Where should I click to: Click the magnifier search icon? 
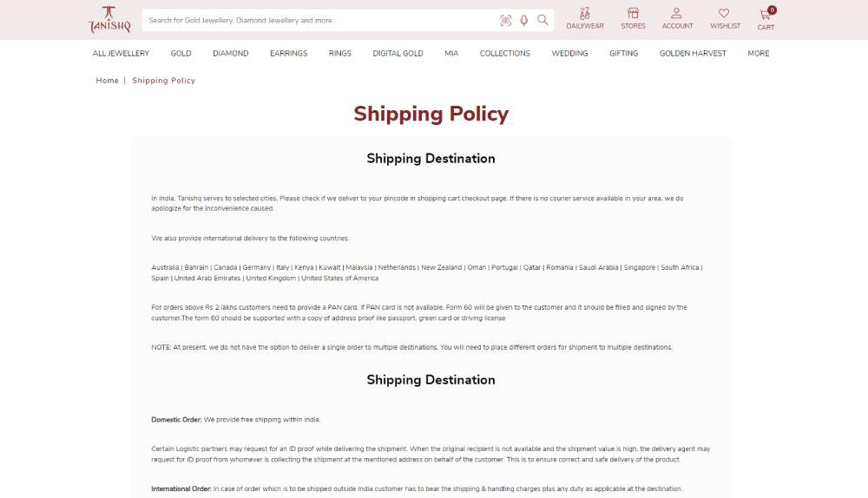[x=542, y=20]
